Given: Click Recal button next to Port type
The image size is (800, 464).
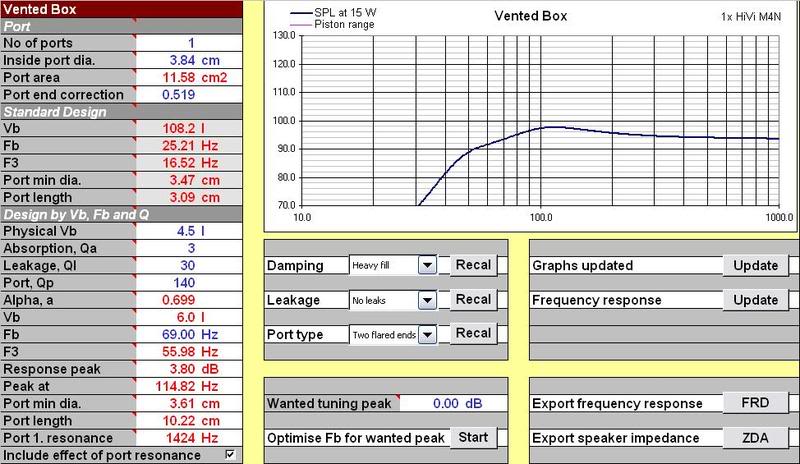Looking at the screenshot, I should (x=473, y=333).
